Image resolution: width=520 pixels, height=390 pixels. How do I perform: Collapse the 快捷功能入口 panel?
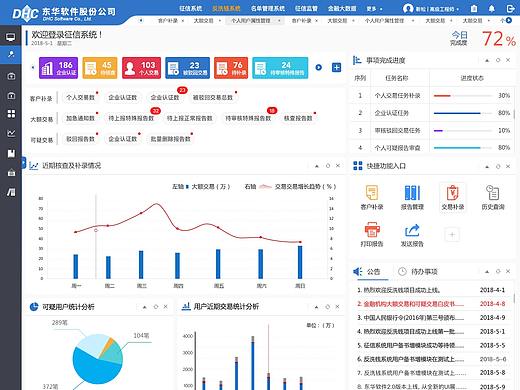pos(487,166)
